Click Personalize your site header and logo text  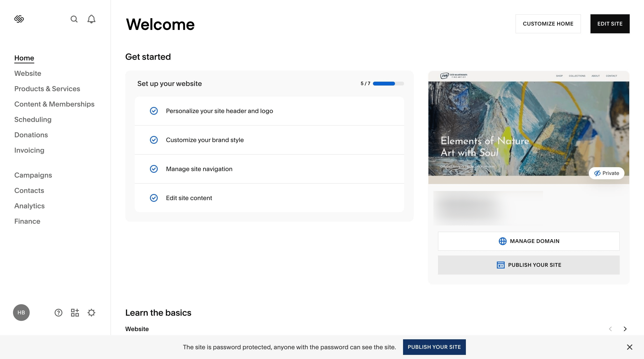pos(220,111)
